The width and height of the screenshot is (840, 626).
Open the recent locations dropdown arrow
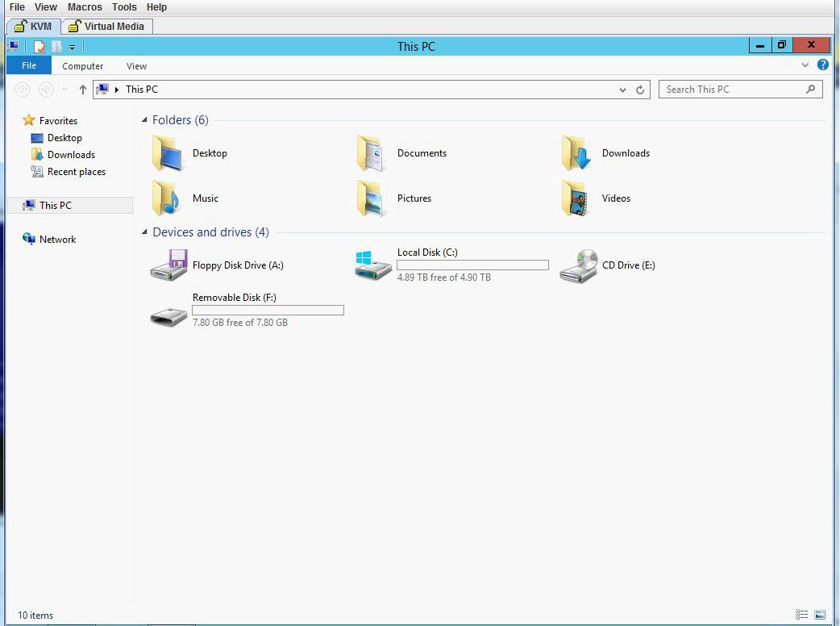tap(64, 90)
